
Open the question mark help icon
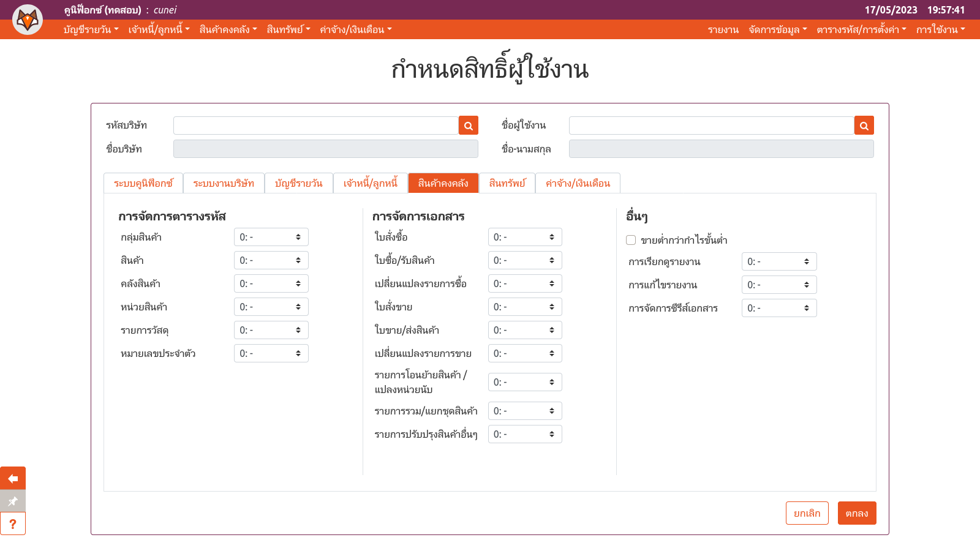coord(13,524)
